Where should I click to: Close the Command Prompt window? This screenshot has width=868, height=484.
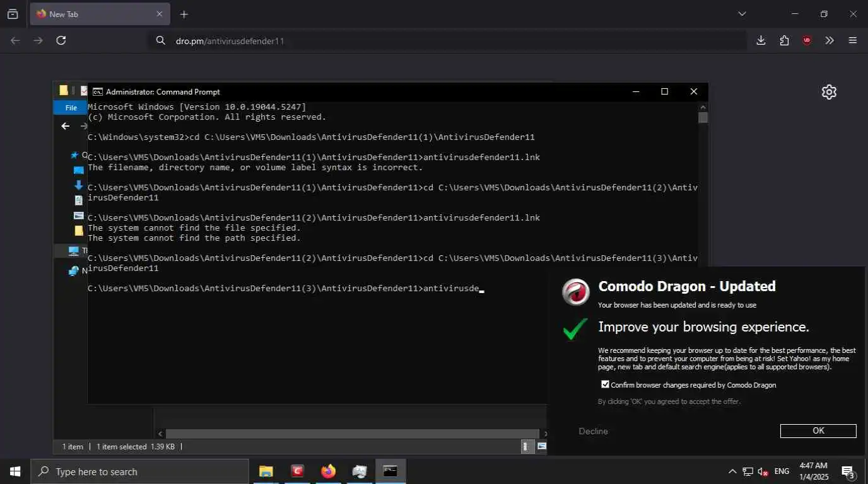click(x=694, y=92)
